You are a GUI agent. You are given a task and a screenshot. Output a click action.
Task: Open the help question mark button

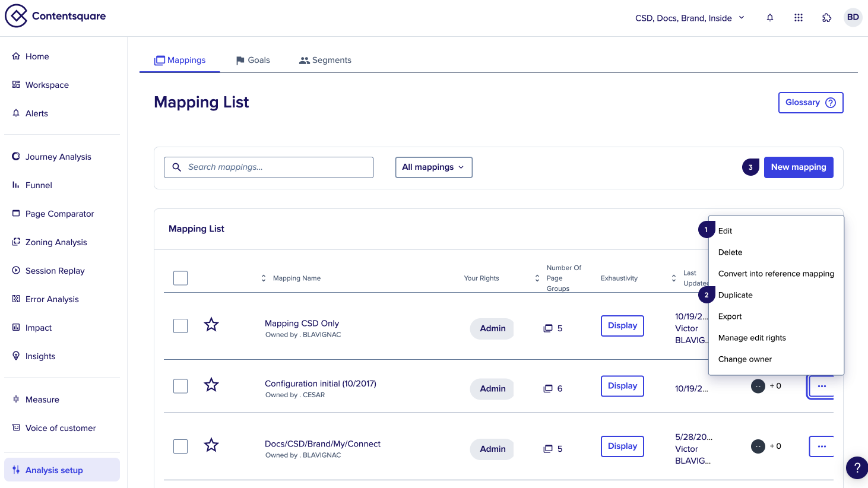(x=856, y=467)
